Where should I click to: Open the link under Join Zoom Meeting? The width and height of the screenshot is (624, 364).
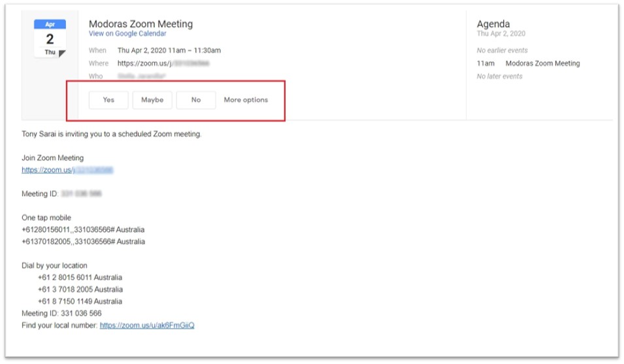[x=67, y=170]
